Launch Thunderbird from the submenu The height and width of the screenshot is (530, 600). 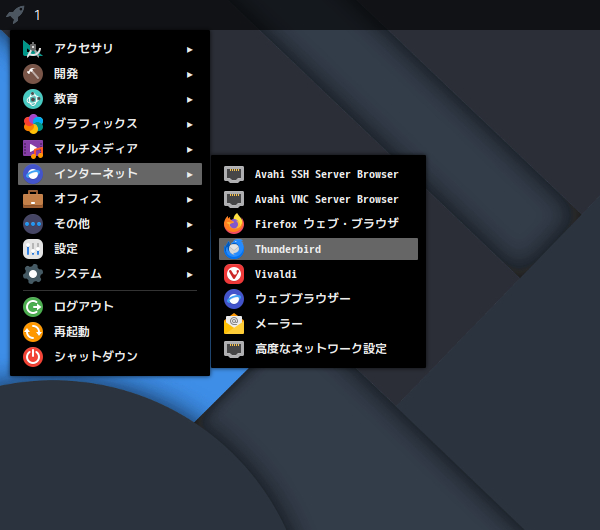point(318,249)
